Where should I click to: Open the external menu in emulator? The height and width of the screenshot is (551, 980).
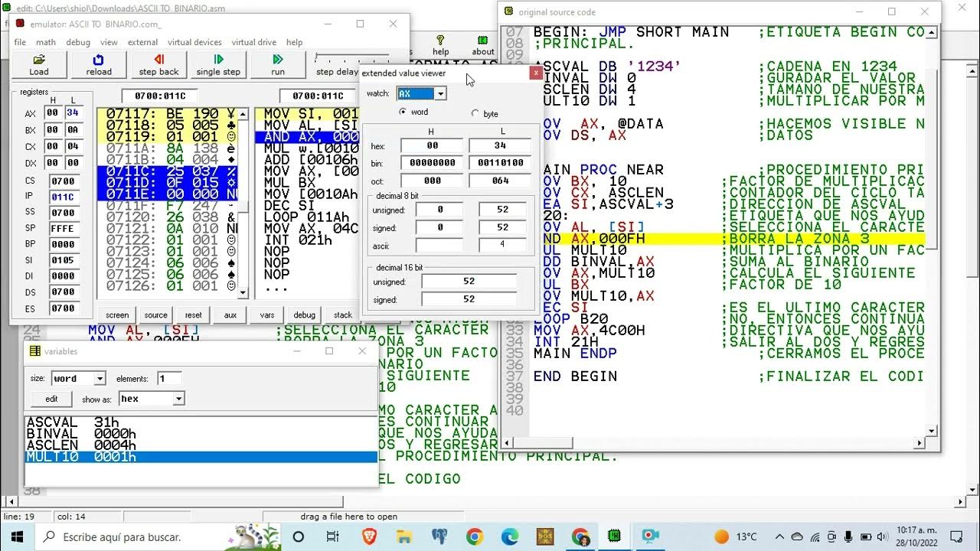(x=143, y=42)
